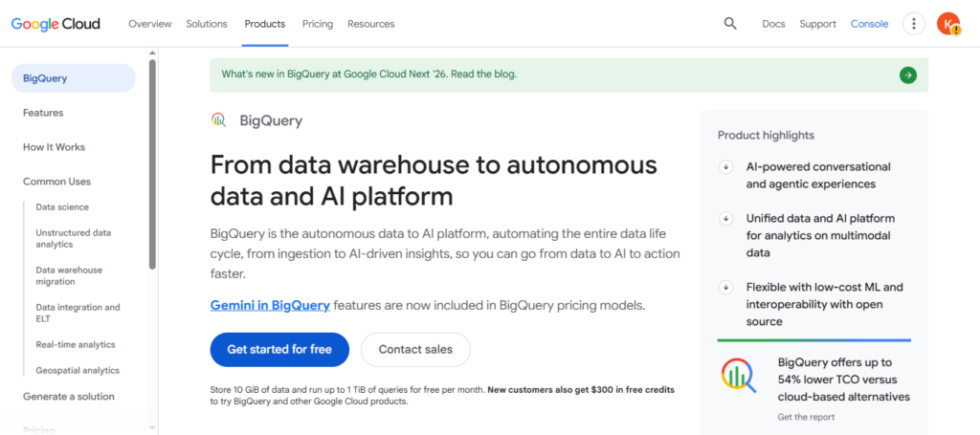The height and width of the screenshot is (435, 980).
Task: Click the BigQuery title next to logo
Action: click(271, 121)
